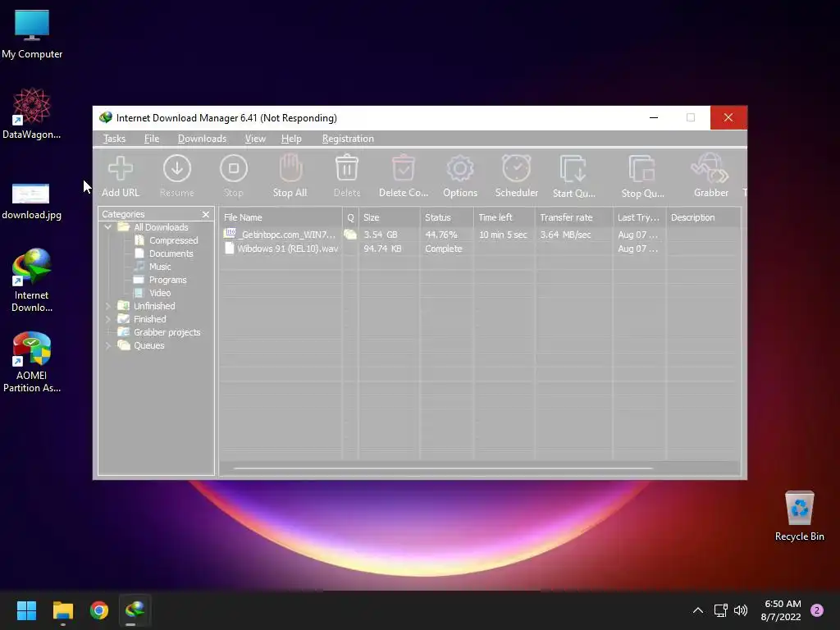This screenshot has width=840, height=630.
Task: Minimize the Internet Download Manager window
Action: click(654, 118)
